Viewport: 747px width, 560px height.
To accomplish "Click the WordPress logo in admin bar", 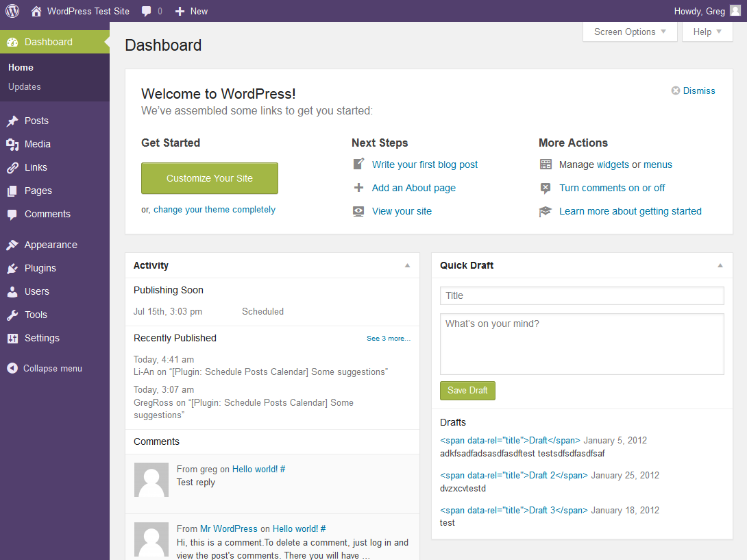I will [12, 10].
